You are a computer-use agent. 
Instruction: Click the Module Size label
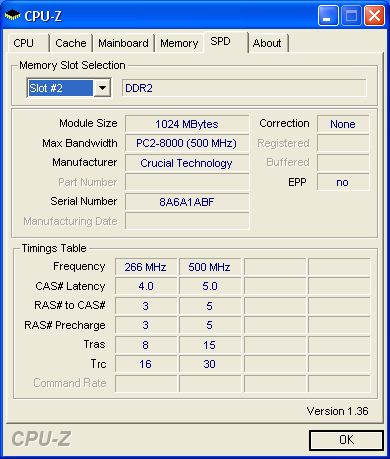[88, 123]
